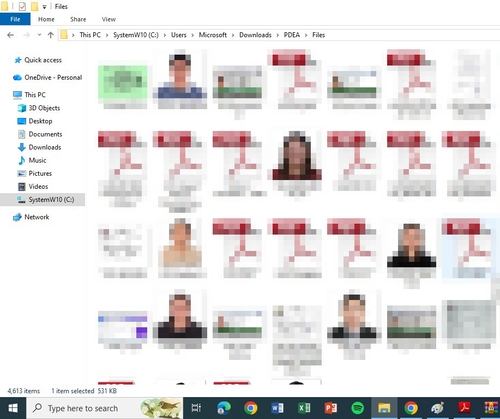Launch Excel from the taskbar

304,408
